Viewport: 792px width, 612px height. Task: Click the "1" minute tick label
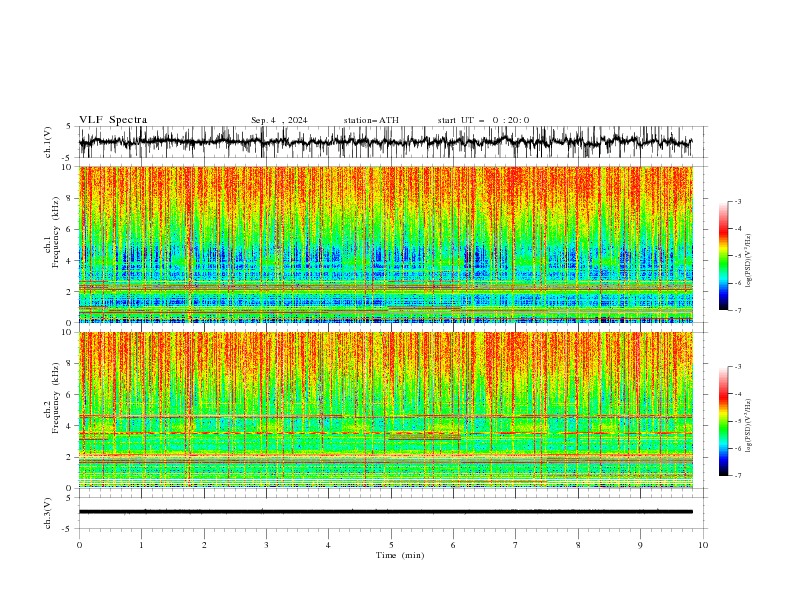141,545
